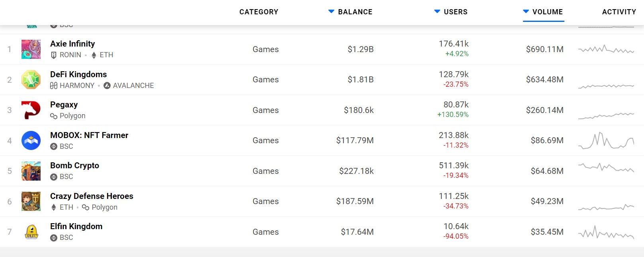This screenshot has width=644, height=257.
Task: Click Games category for Bomb Crypto
Action: click(265, 171)
